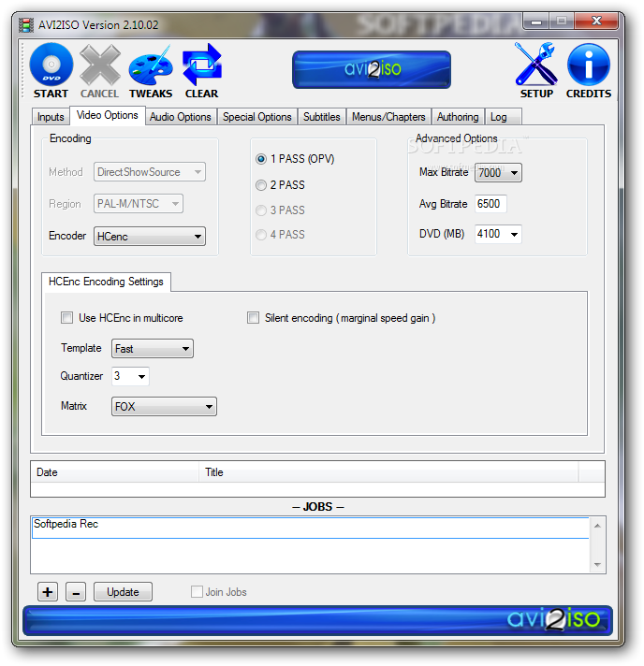Select the HCEnc Encoding Settings tab
The width and height of the screenshot is (644, 666).
point(107,282)
